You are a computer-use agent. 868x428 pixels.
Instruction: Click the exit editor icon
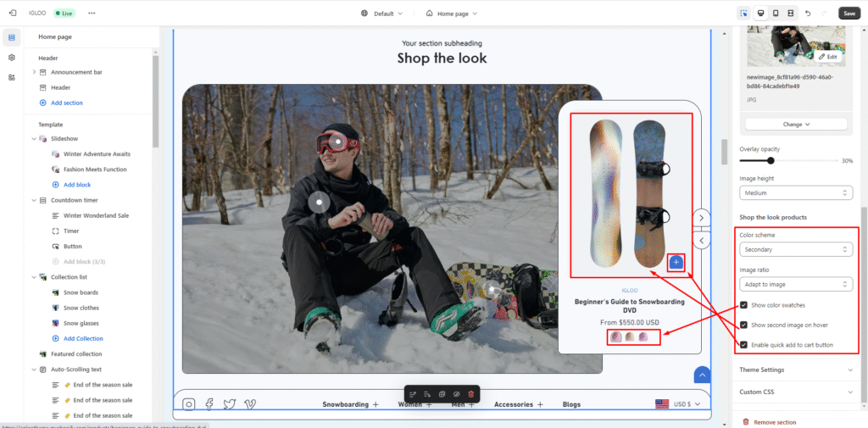pos(13,14)
